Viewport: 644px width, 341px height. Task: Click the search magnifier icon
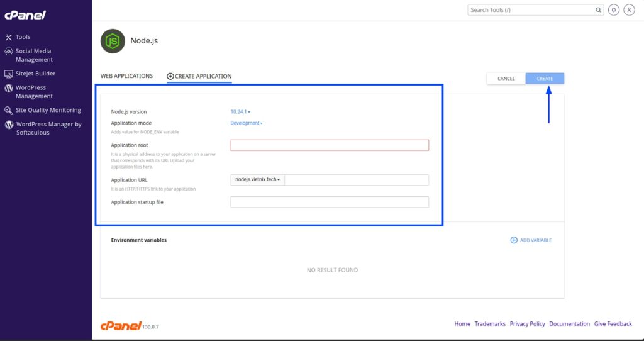click(x=598, y=10)
